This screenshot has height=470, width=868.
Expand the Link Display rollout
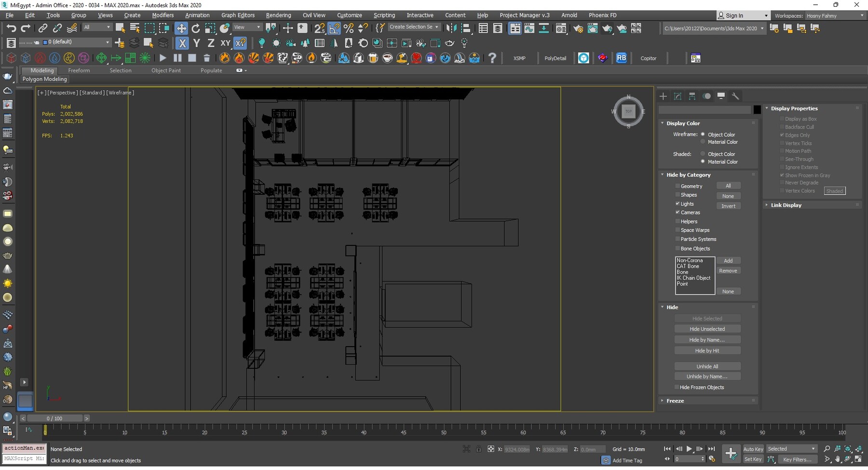click(786, 205)
